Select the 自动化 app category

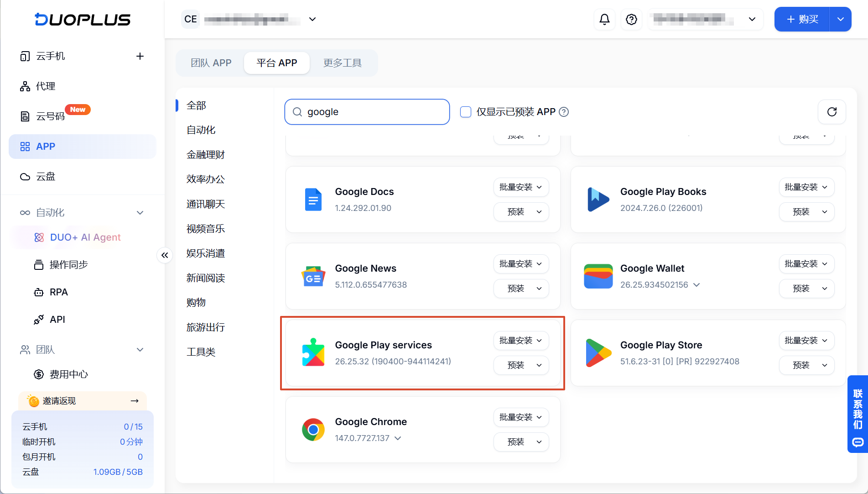[x=201, y=130]
